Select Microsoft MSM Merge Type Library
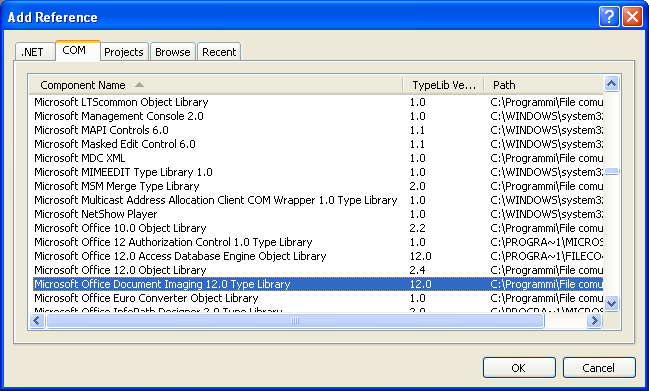Viewport: 649px width, 391px height. (x=318, y=186)
